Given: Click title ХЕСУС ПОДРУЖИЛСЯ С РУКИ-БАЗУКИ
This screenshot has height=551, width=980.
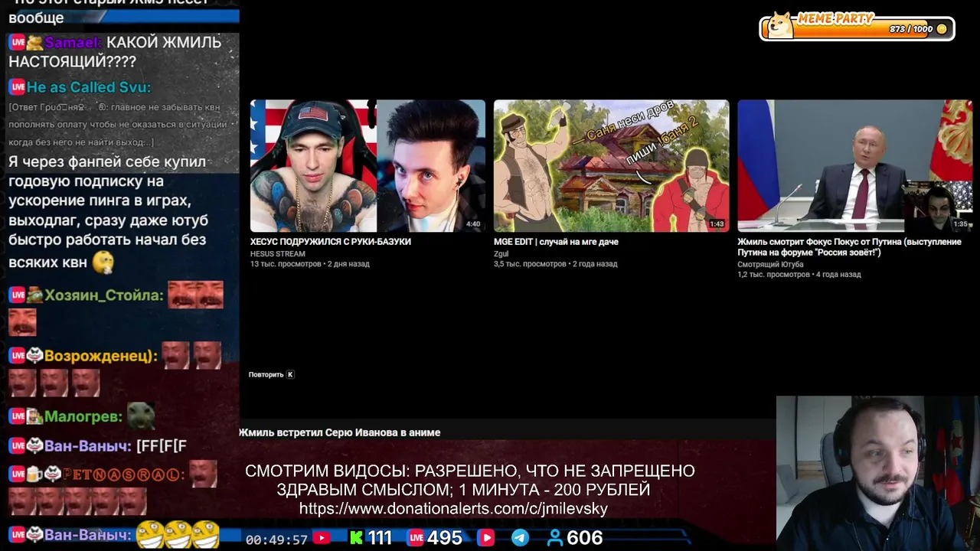Looking at the screenshot, I should coord(331,242).
